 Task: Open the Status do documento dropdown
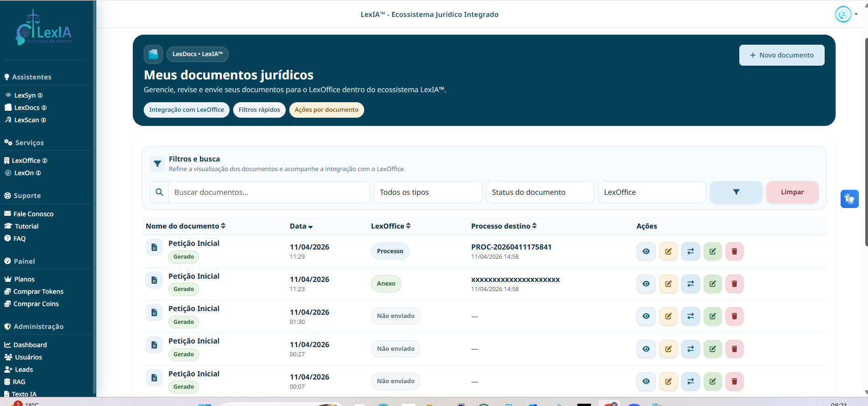point(540,192)
